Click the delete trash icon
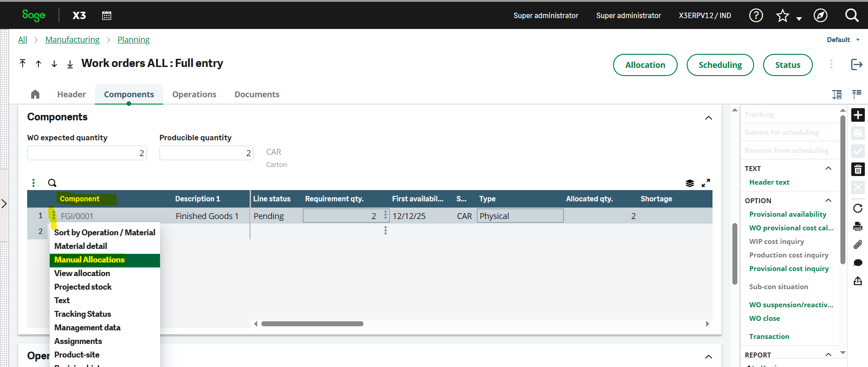Image resolution: width=868 pixels, height=367 pixels. [858, 169]
